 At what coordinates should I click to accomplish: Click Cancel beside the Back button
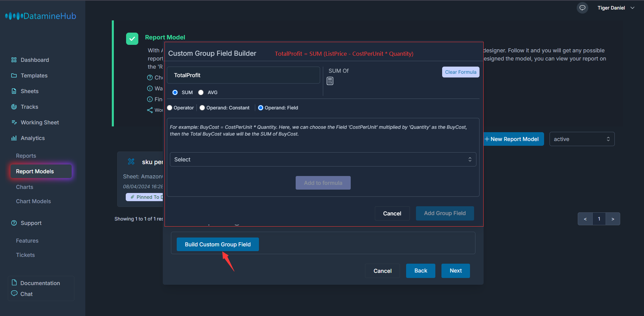click(383, 271)
